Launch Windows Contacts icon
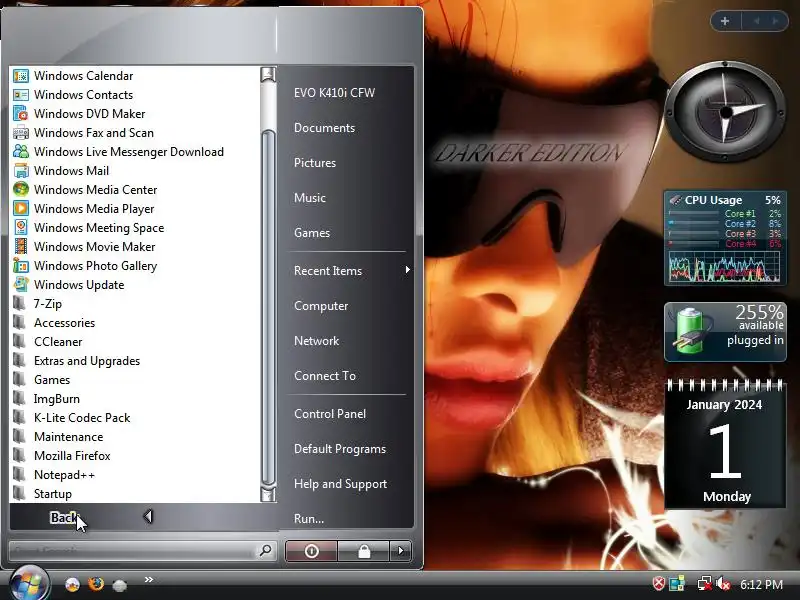 pyautogui.click(x=21, y=95)
